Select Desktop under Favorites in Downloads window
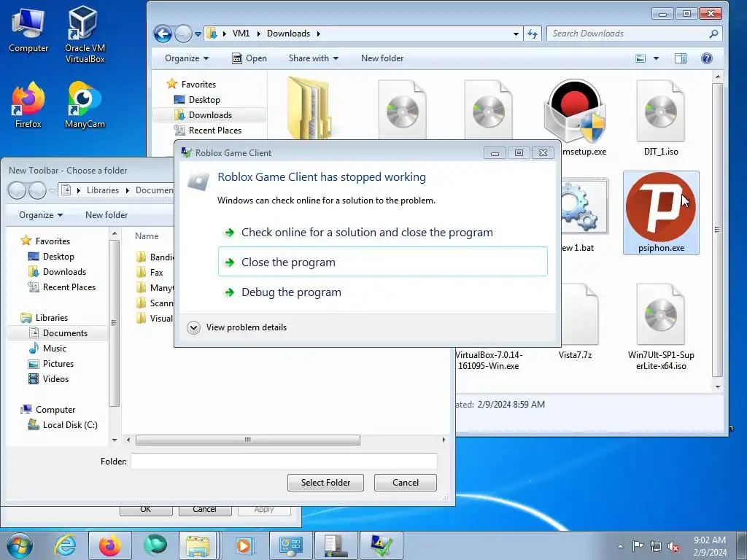This screenshot has width=747, height=560. (x=204, y=100)
